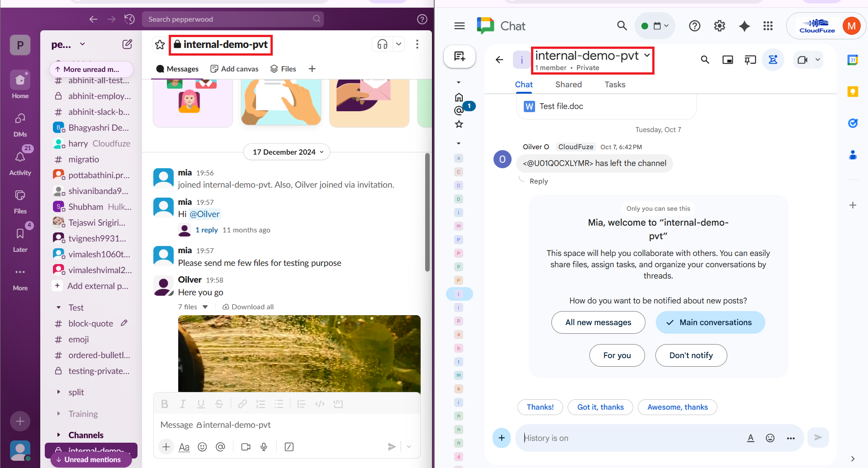This screenshot has height=468, width=868.
Task: Record a video clip in the Slack composer
Action: coord(246,447)
